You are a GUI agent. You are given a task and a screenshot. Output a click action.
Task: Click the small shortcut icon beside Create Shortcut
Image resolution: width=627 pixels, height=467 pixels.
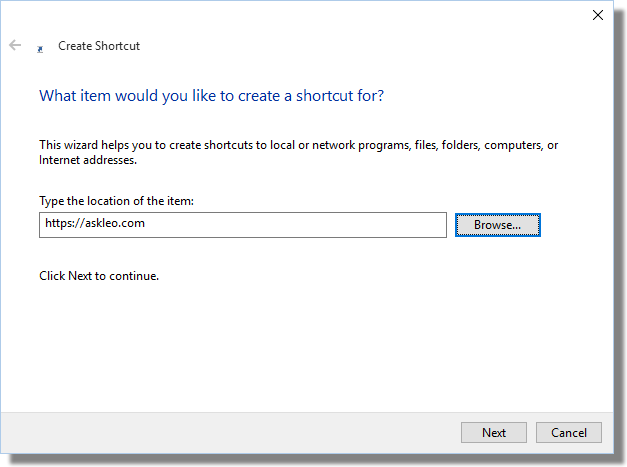(x=40, y=49)
